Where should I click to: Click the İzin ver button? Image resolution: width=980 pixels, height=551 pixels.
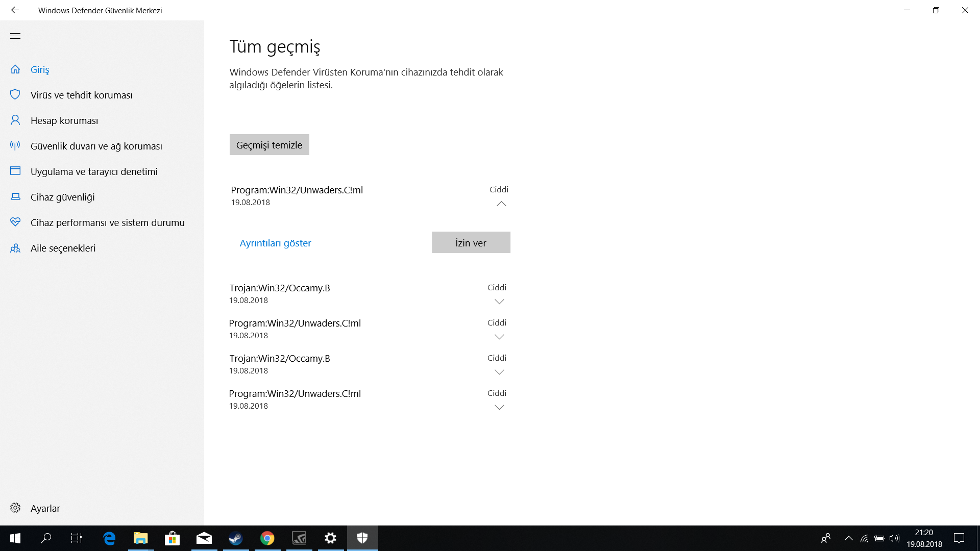pos(471,242)
